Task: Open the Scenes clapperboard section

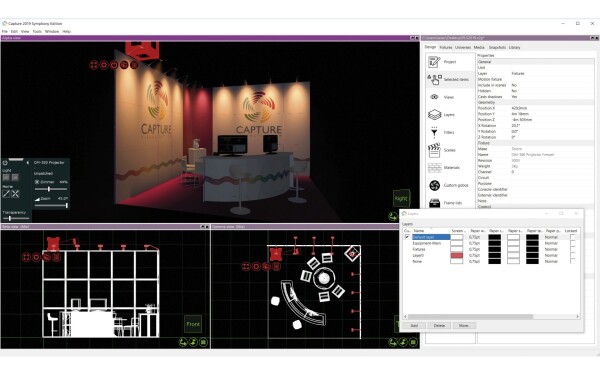Action: pos(450,150)
